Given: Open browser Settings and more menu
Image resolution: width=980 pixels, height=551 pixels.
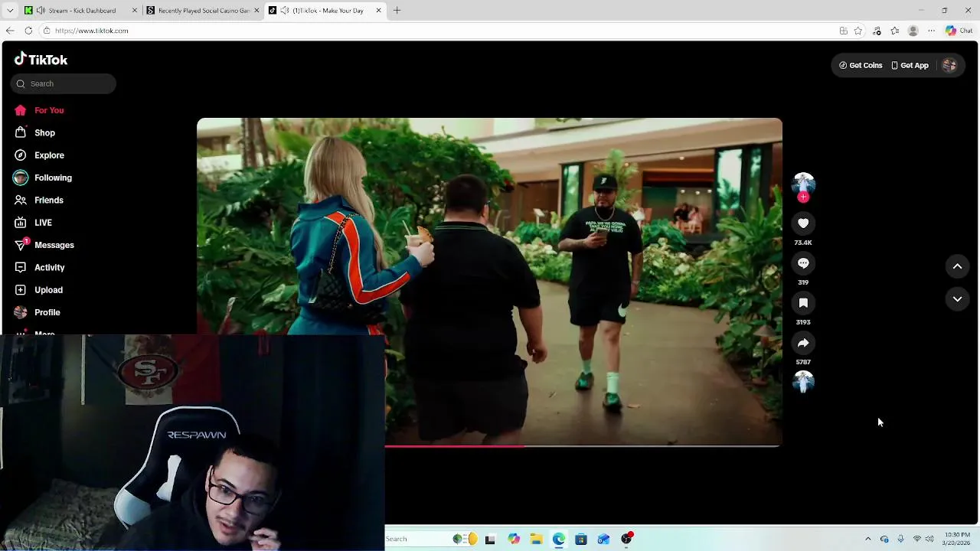Looking at the screenshot, I should (931, 31).
